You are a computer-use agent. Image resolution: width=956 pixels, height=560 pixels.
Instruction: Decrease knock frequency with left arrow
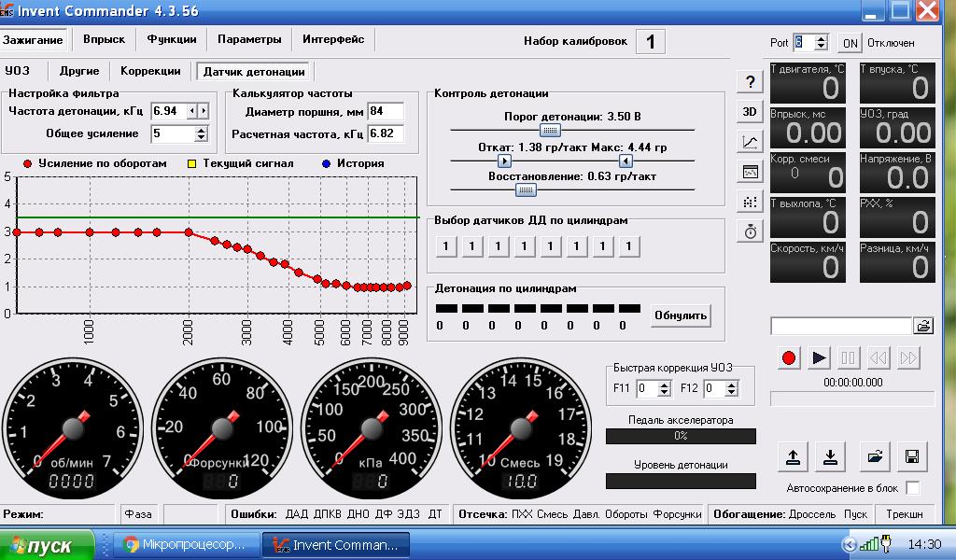coord(192,111)
